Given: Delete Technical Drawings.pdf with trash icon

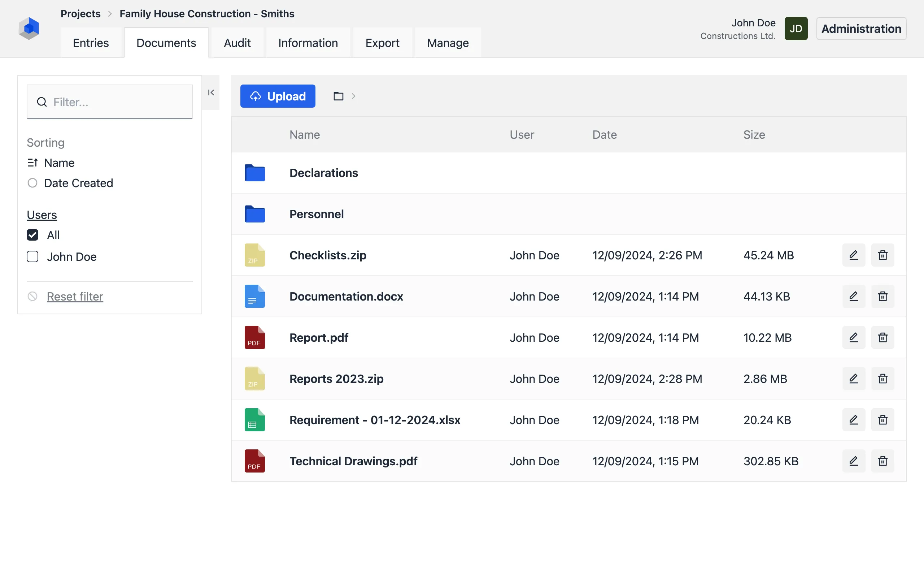Looking at the screenshot, I should (883, 461).
